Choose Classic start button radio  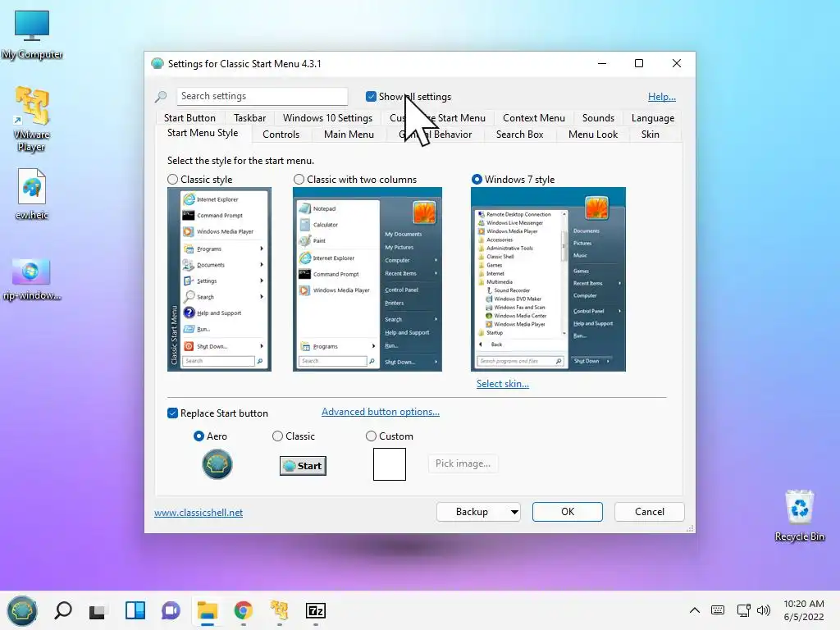(277, 436)
